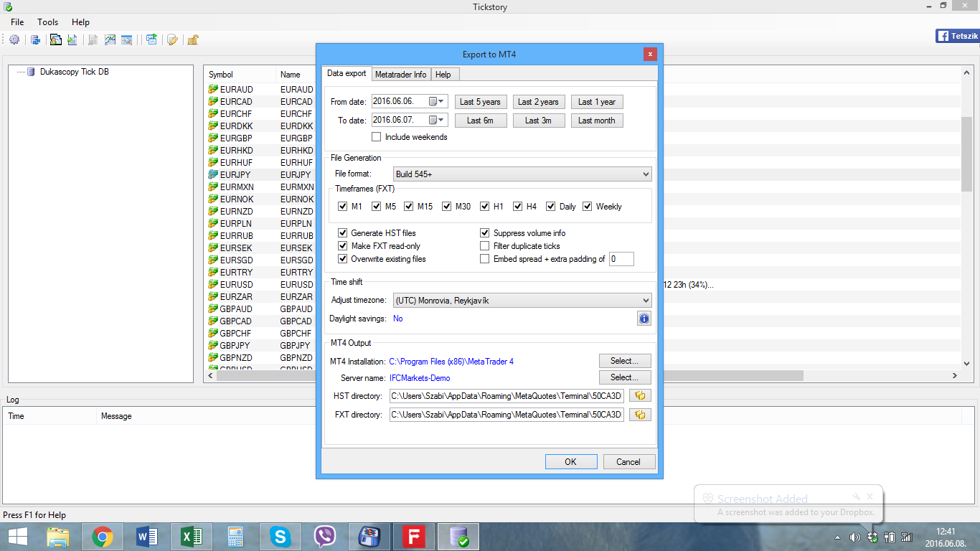This screenshot has width=980, height=551.
Task: Click the Daylight savings No link
Action: coord(398,319)
